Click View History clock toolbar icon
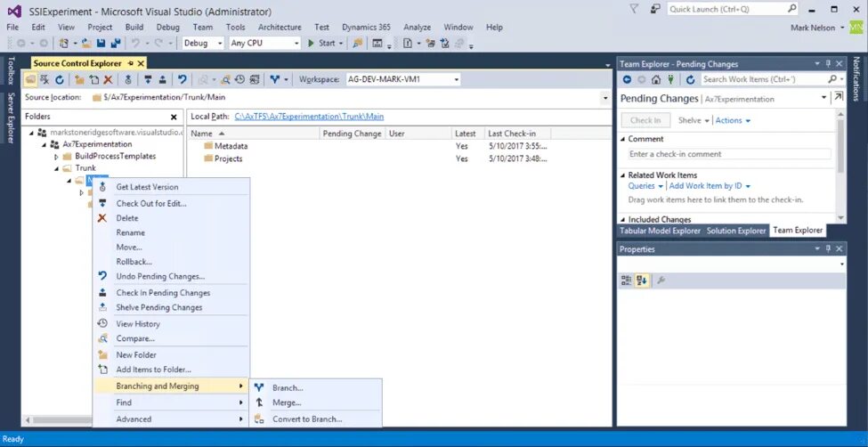Screen dimensions: 868x447 [239, 80]
